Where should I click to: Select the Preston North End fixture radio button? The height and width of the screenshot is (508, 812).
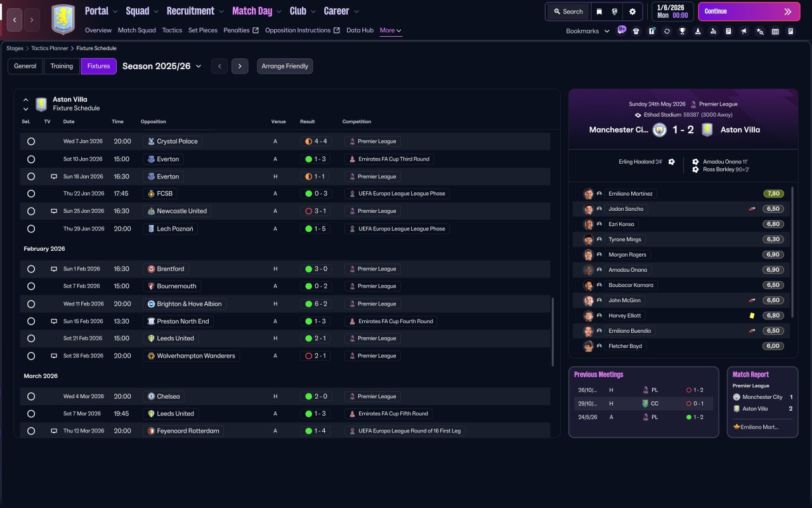coord(31,321)
